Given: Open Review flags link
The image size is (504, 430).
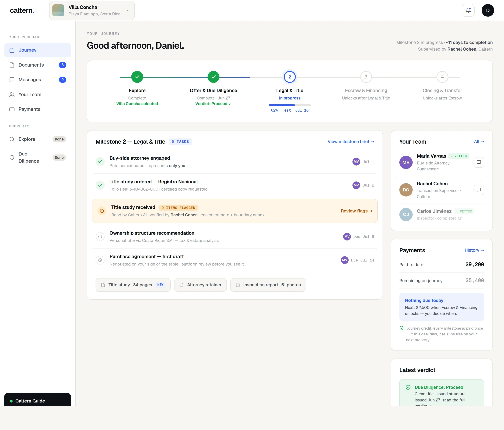Looking at the screenshot, I should point(356,211).
